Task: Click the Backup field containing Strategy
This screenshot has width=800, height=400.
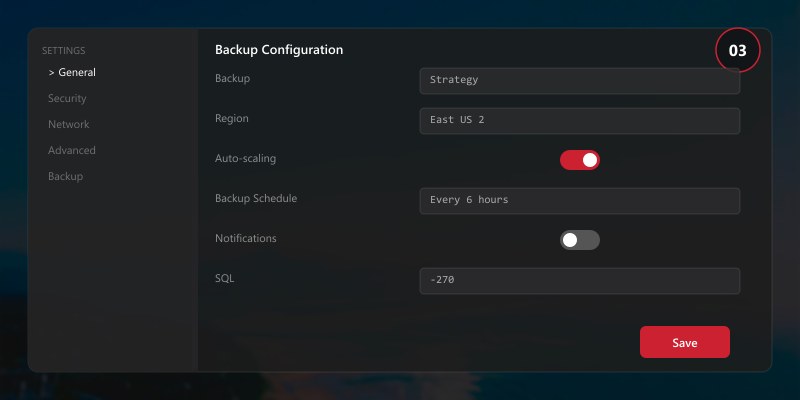Action: pos(580,81)
